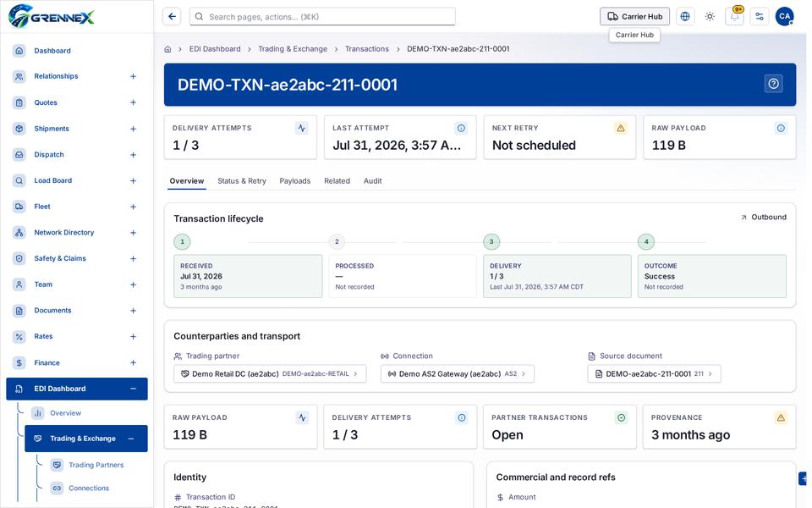Click the Trading & Exchange breadcrumb
The width and height of the screenshot is (812, 508).
(x=293, y=49)
